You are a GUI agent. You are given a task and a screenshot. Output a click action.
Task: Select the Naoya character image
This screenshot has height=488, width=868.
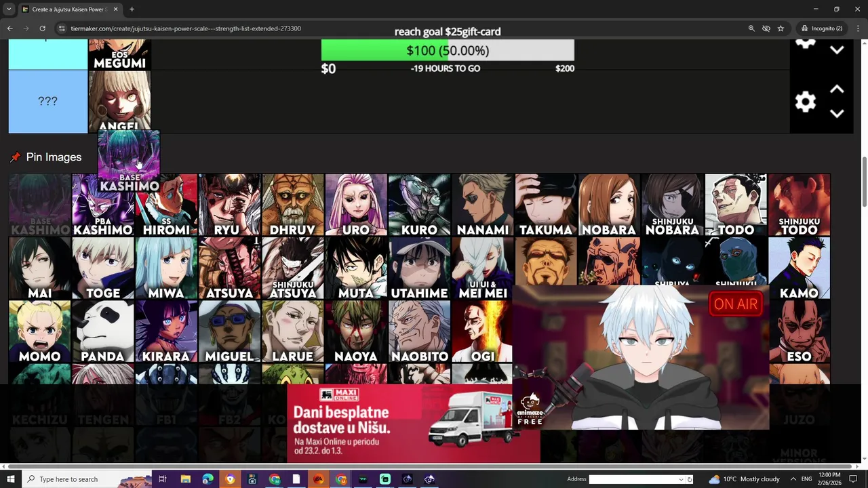pos(356,331)
